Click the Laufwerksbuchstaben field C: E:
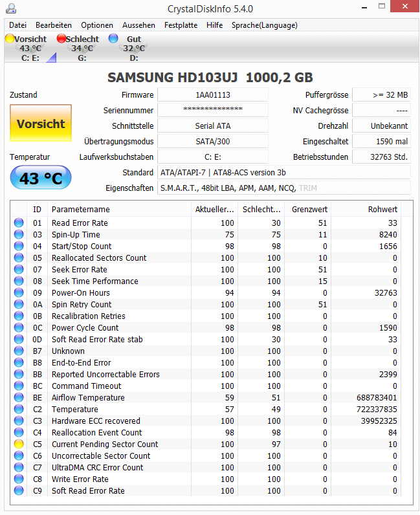420x515 pixels. 213,157
